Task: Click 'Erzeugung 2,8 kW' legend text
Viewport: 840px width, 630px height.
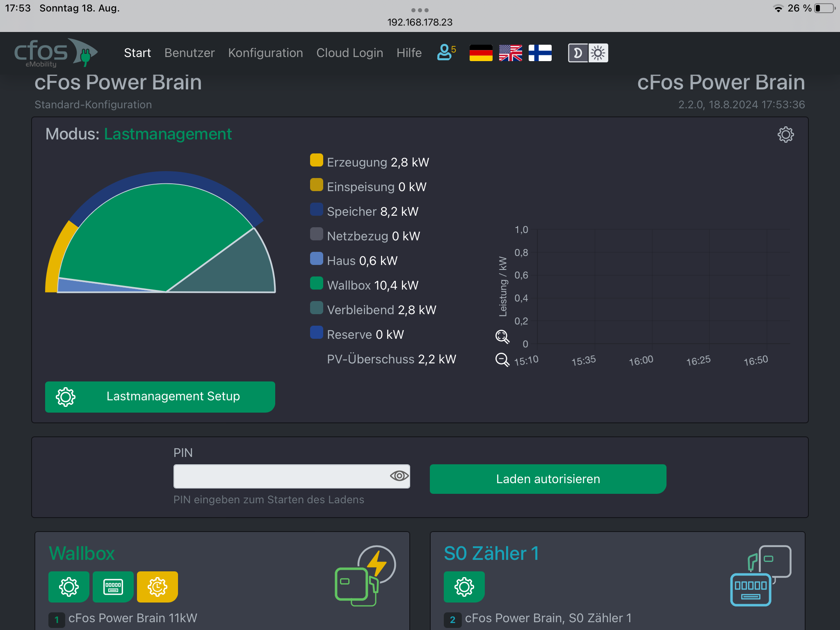Action: tap(378, 162)
